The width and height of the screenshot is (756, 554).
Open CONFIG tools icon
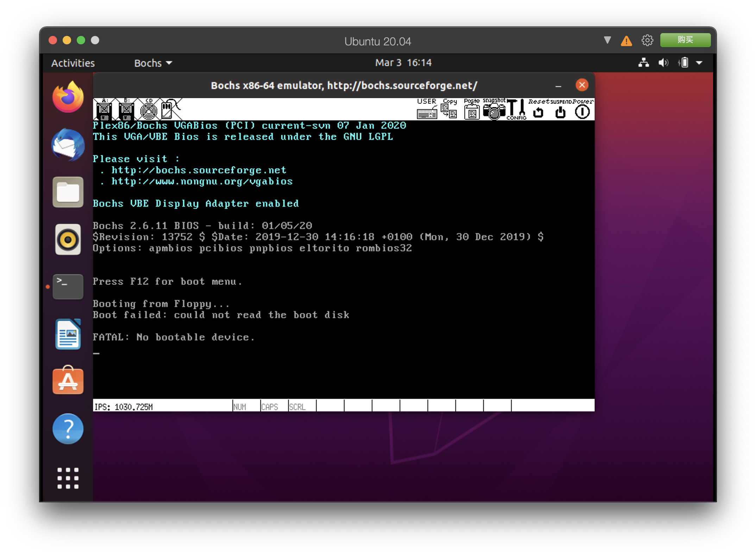coord(516,109)
